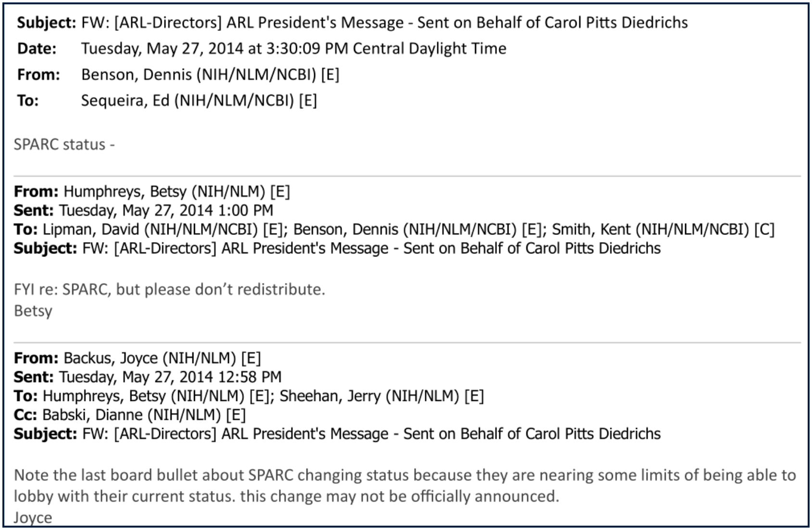The width and height of the screenshot is (812, 530).
Task: Click the 'Joyce' signature at the bottom
Action: [33, 518]
